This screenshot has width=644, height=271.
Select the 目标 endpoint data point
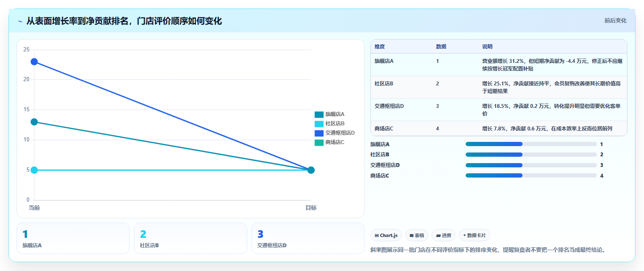(x=311, y=170)
